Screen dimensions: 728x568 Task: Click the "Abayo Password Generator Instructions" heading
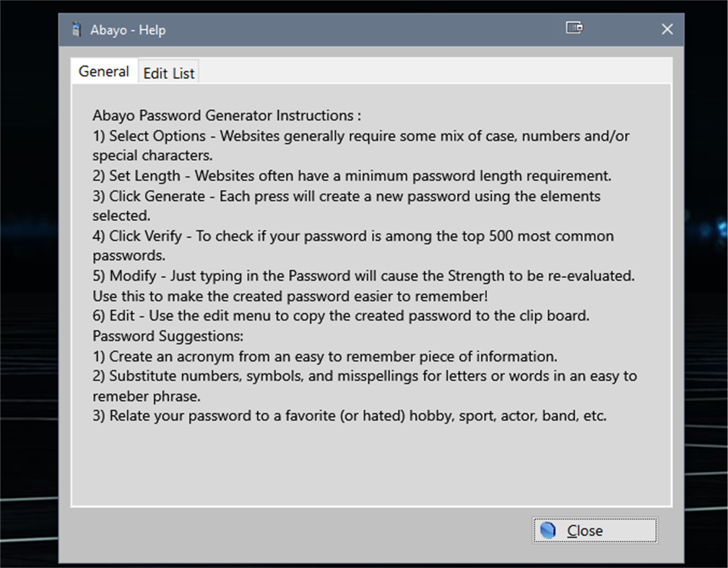pos(227,115)
